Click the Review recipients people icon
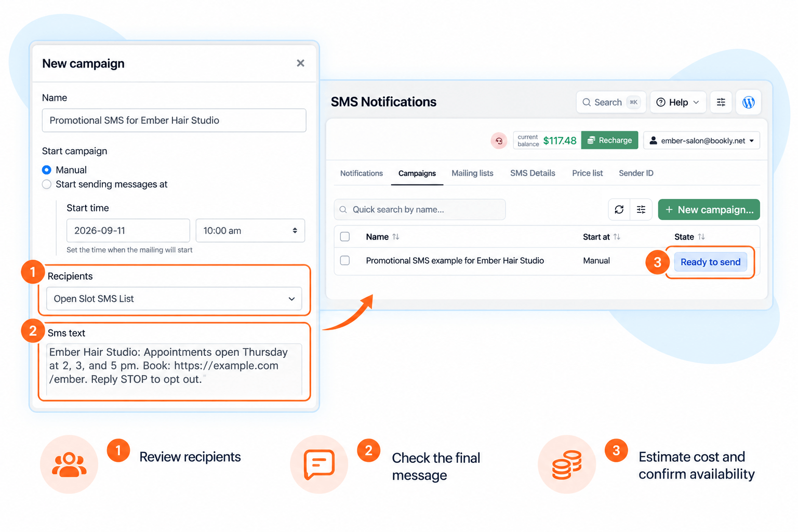 69,464
